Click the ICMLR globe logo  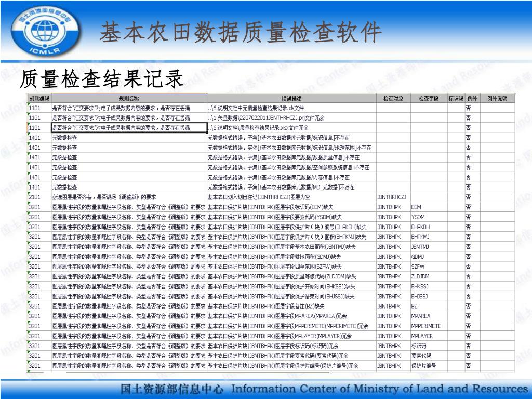click(x=45, y=32)
